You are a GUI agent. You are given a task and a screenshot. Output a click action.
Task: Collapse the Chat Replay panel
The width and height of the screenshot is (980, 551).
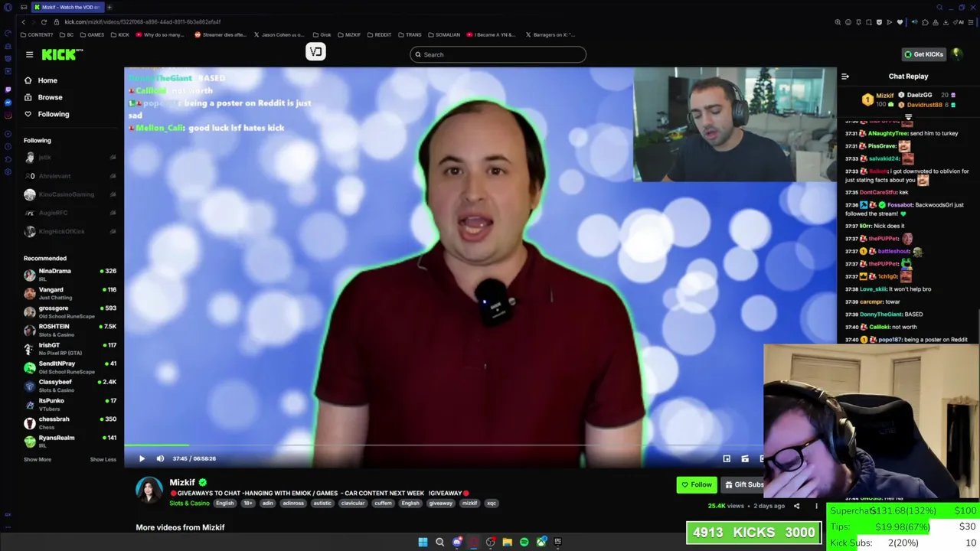click(x=845, y=77)
